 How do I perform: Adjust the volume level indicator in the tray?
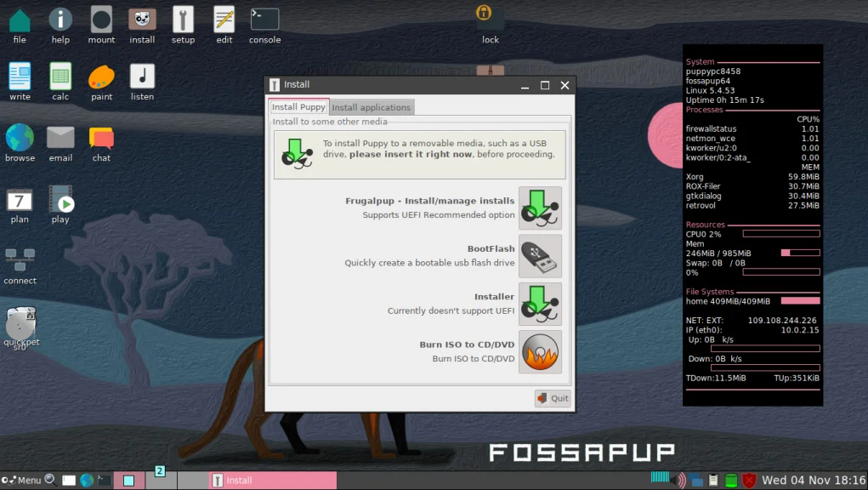(660, 479)
